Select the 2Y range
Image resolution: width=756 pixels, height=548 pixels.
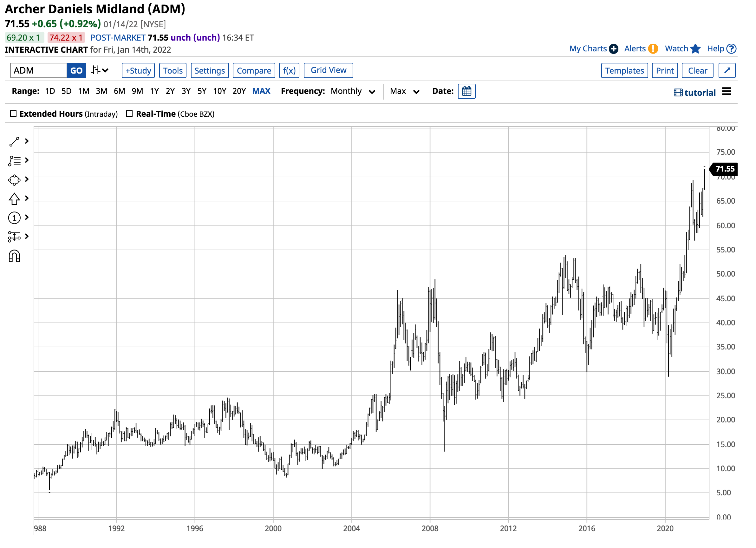tap(171, 91)
